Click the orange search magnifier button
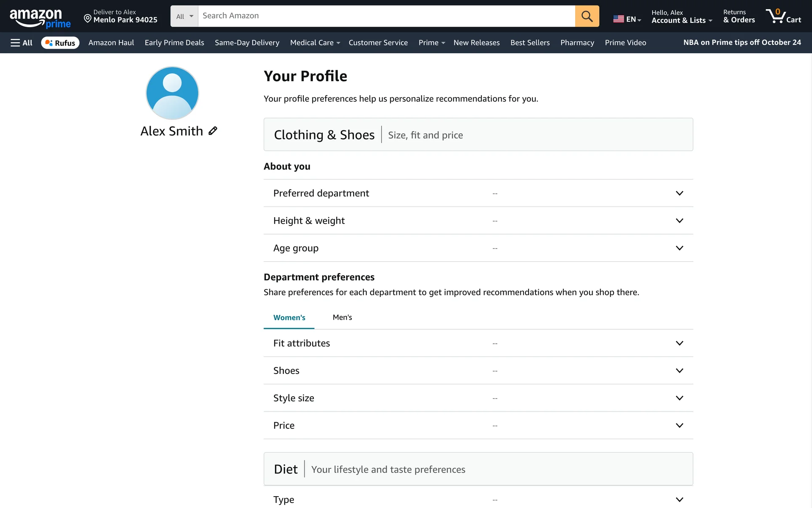Screen dimensions: 812x508 click(x=587, y=16)
